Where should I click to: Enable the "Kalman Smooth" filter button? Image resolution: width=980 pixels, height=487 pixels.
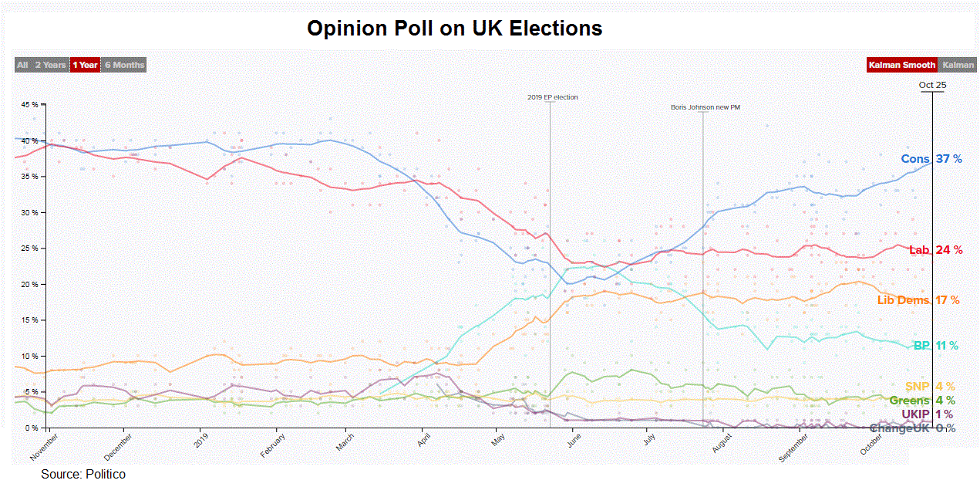click(x=901, y=65)
